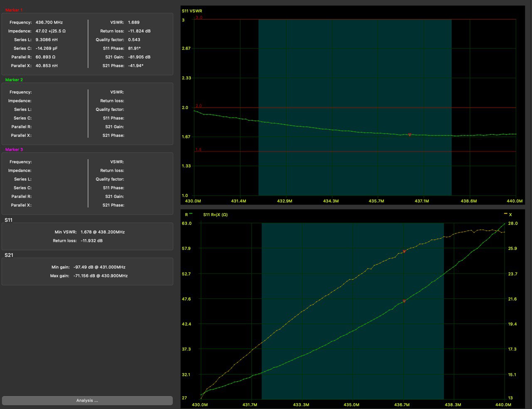Click the Min VSWR reading in S11

point(102,232)
